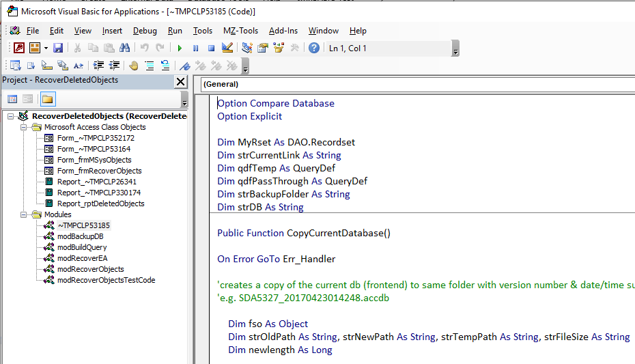Click the List Constants icon
Image resolution: width=635 pixels, height=364 pixels.
pyautogui.click(x=31, y=66)
